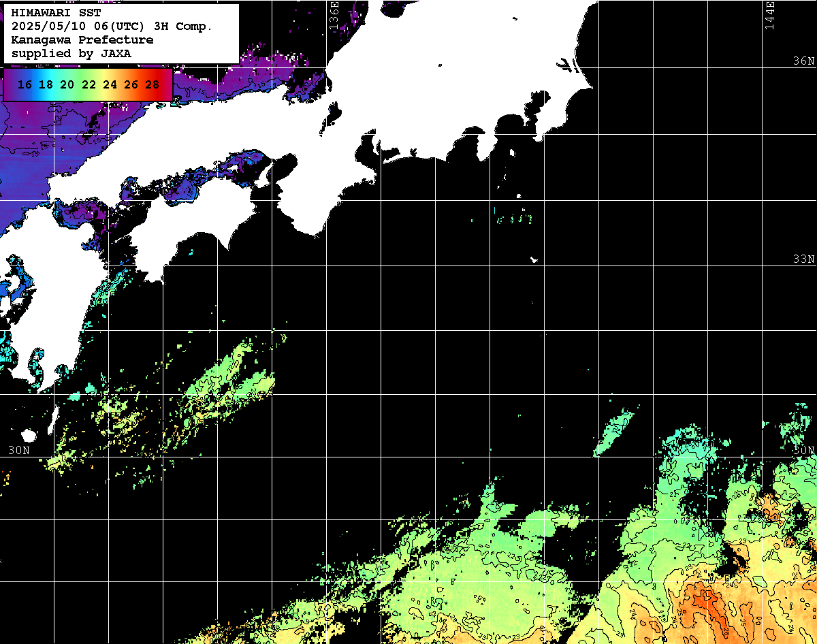Click the "36N" latitude label
Viewport: 817px width, 644px height.
tap(804, 61)
